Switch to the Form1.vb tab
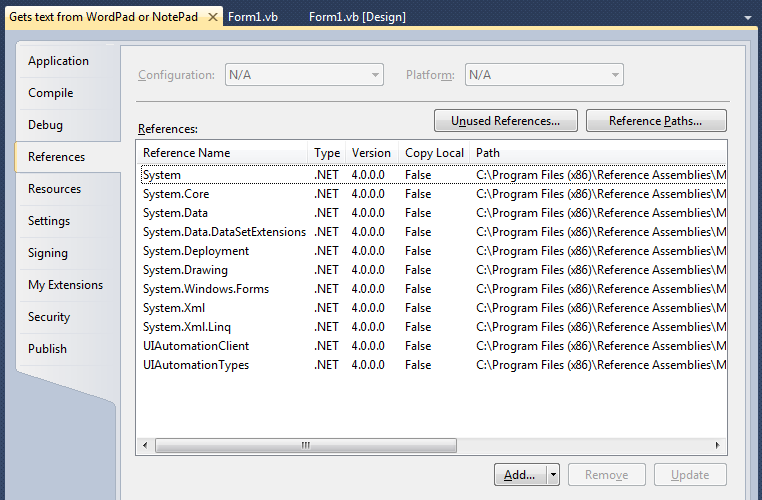The height and width of the screenshot is (500, 762). tap(253, 17)
